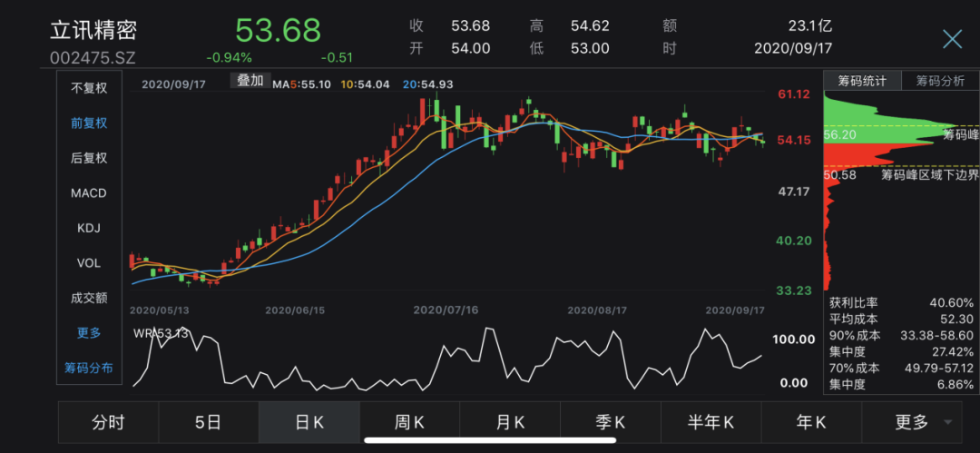Viewport: 980px width, 453px height.
Task: Tap the home indicator bar at bottom
Action: (489, 441)
